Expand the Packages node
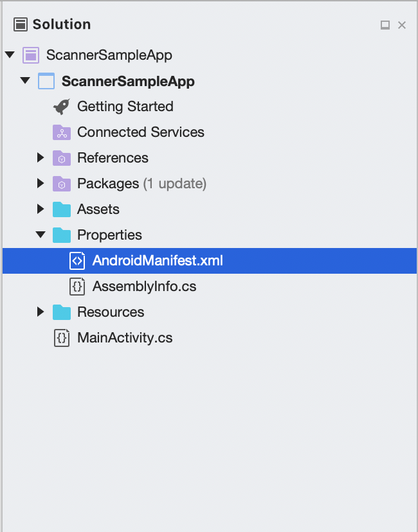Image resolution: width=418 pixels, height=532 pixels. pyautogui.click(x=41, y=183)
